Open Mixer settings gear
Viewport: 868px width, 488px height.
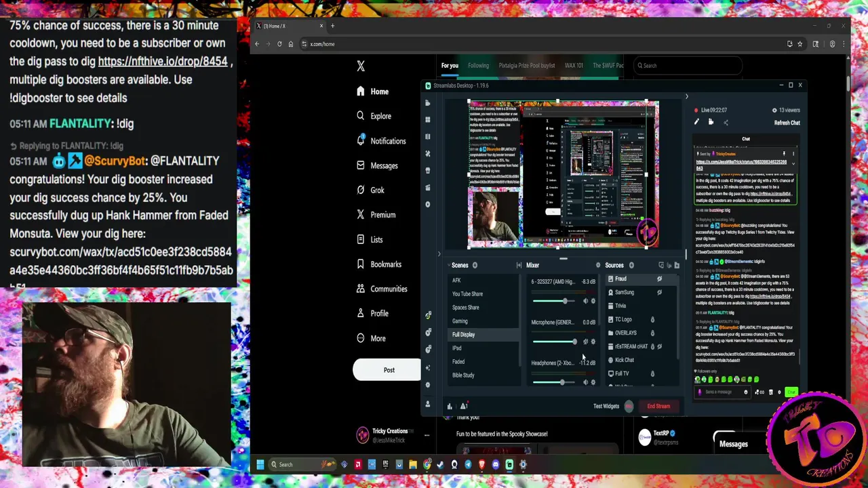[x=597, y=265]
